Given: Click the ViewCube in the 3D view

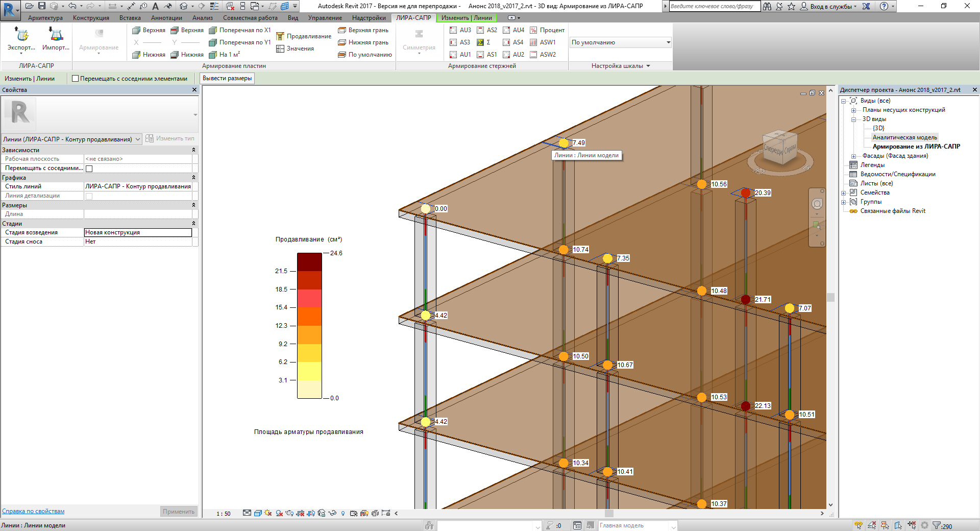Looking at the screenshot, I should 779,148.
